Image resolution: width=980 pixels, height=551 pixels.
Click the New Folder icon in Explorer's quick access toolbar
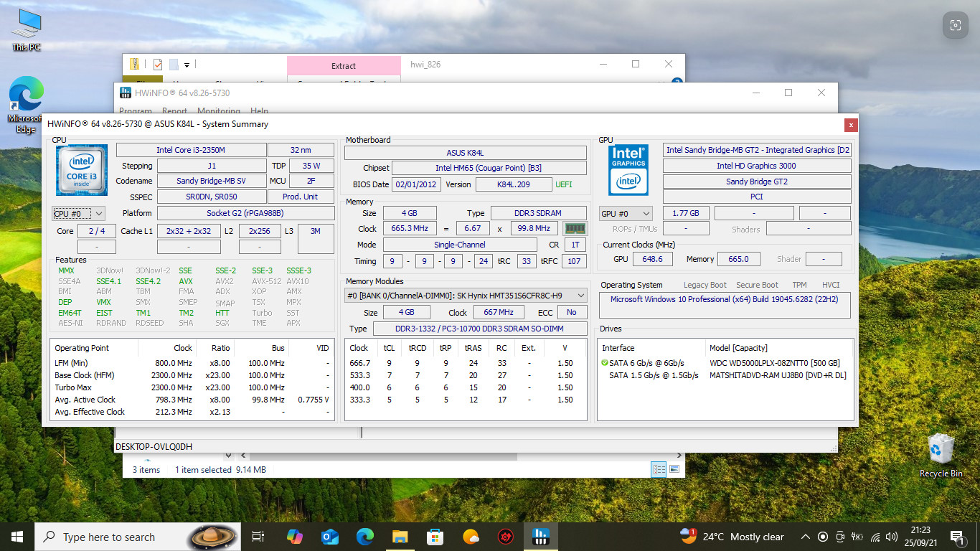[174, 65]
